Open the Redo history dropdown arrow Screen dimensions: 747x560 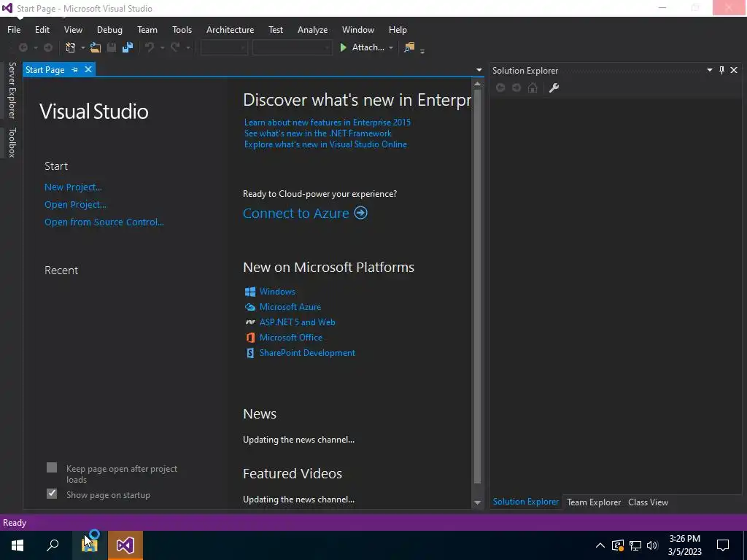[188, 47]
